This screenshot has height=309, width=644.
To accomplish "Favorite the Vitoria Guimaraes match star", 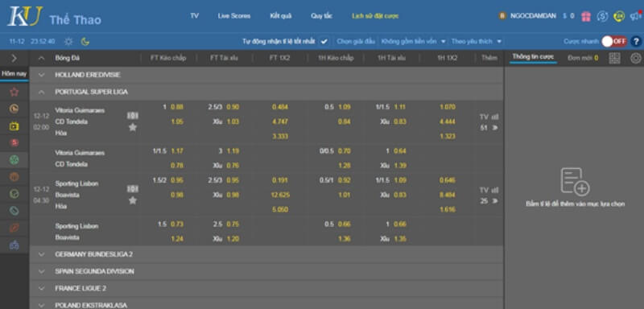I will (133, 127).
